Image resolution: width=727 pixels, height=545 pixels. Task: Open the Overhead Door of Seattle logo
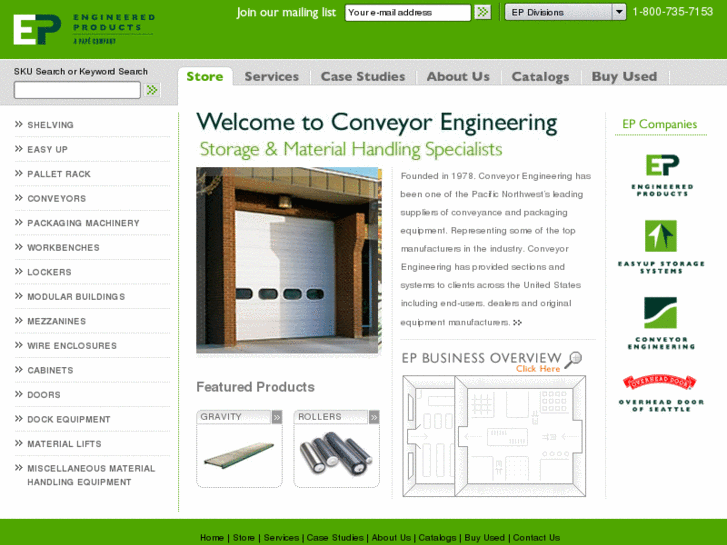(x=661, y=393)
